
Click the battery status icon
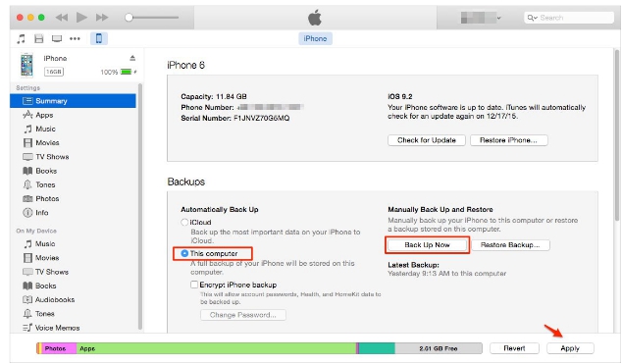[x=127, y=72]
